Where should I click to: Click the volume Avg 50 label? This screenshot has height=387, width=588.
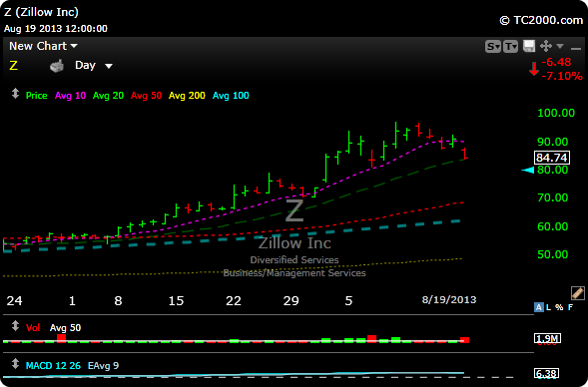coord(65,328)
